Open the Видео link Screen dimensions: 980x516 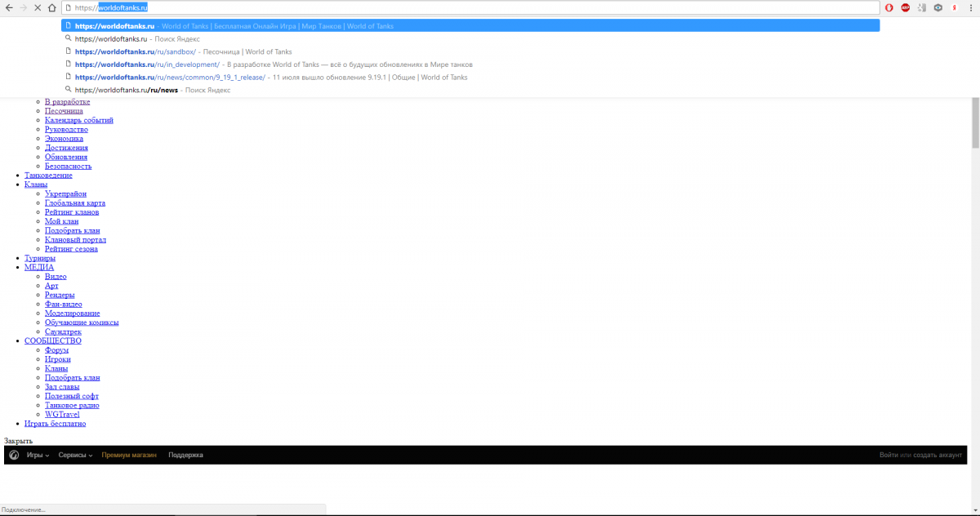(56, 277)
